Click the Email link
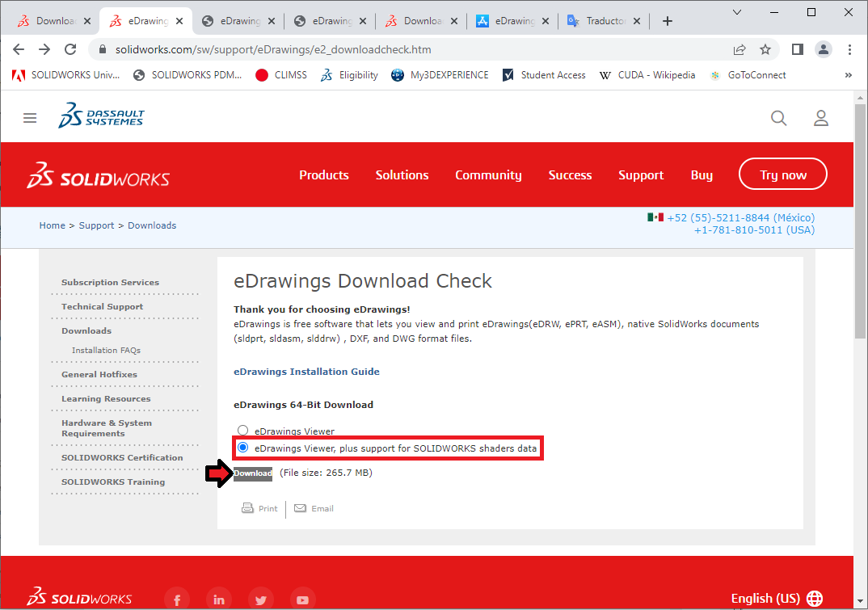Viewport: 868px width, 610px height. (314, 508)
